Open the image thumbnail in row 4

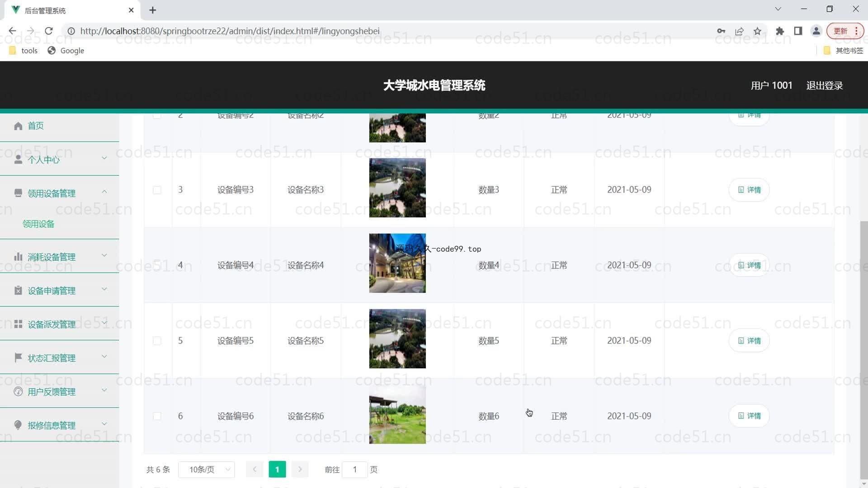[x=397, y=263]
